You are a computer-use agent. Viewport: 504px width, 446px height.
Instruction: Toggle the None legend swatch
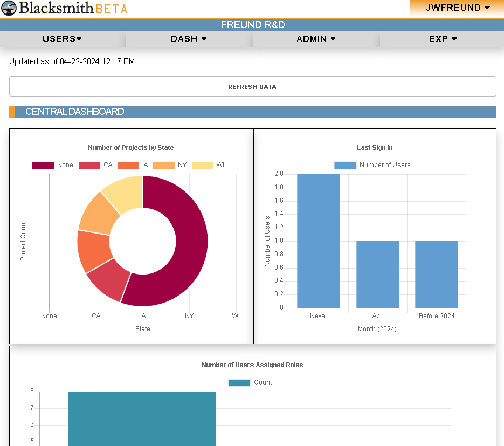pos(43,165)
